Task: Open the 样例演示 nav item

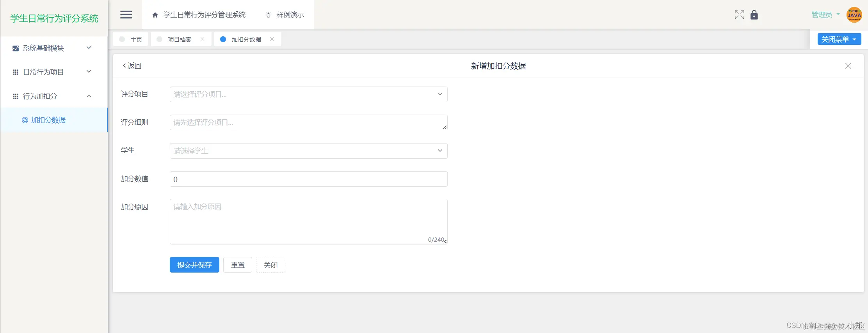Action: [285, 15]
